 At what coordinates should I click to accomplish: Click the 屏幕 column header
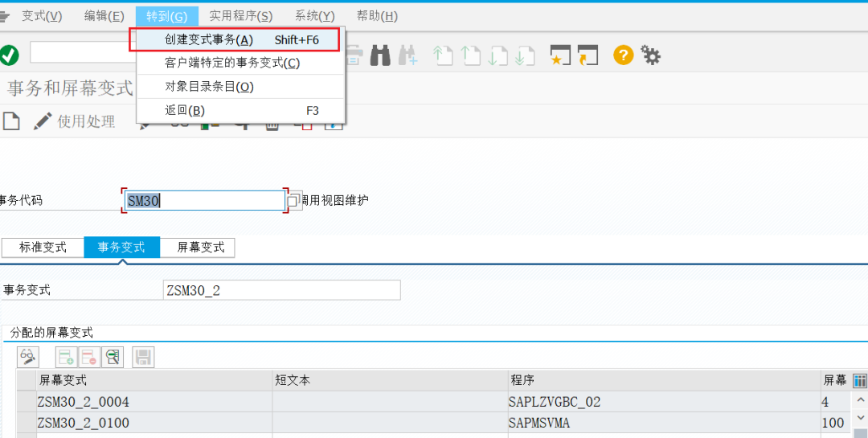click(x=836, y=380)
